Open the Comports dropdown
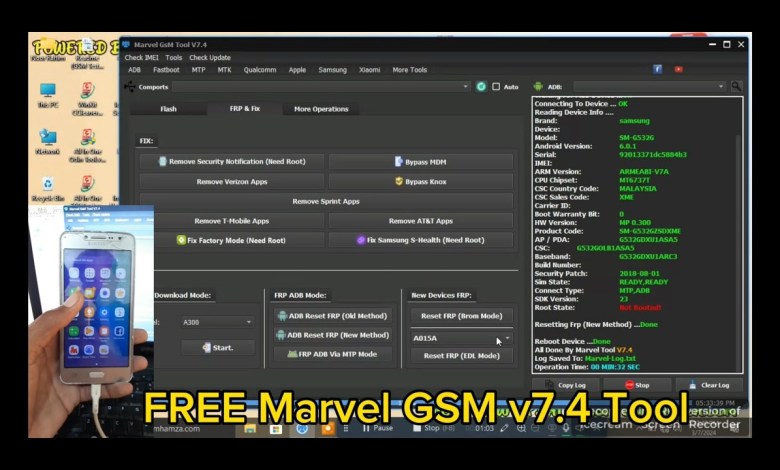The image size is (780, 470). [321, 87]
